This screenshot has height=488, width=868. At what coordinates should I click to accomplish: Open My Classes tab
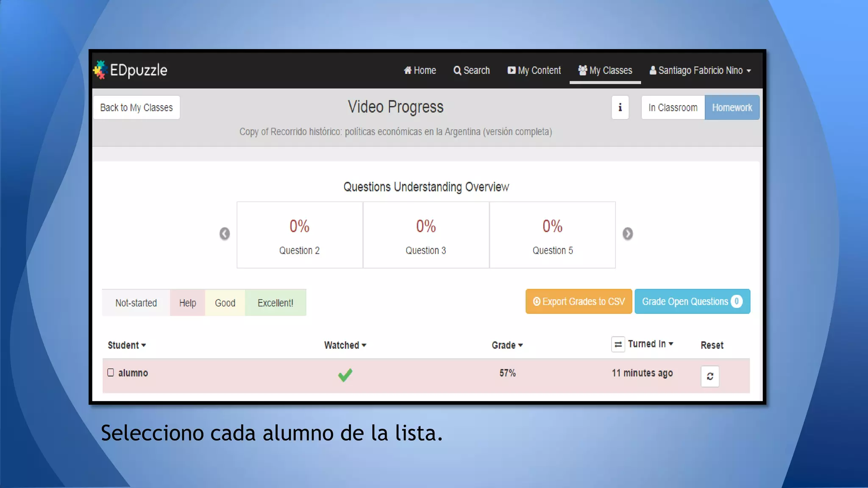click(605, 70)
